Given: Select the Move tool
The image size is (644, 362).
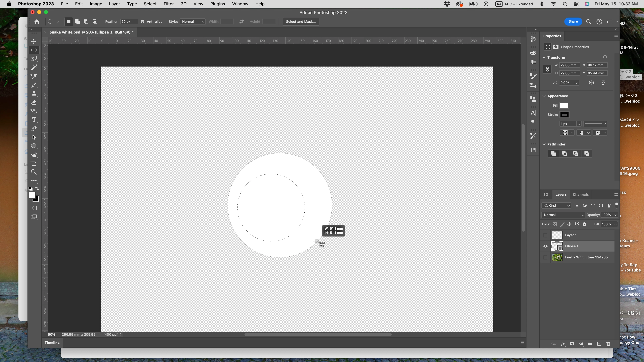Looking at the screenshot, I should (34, 41).
